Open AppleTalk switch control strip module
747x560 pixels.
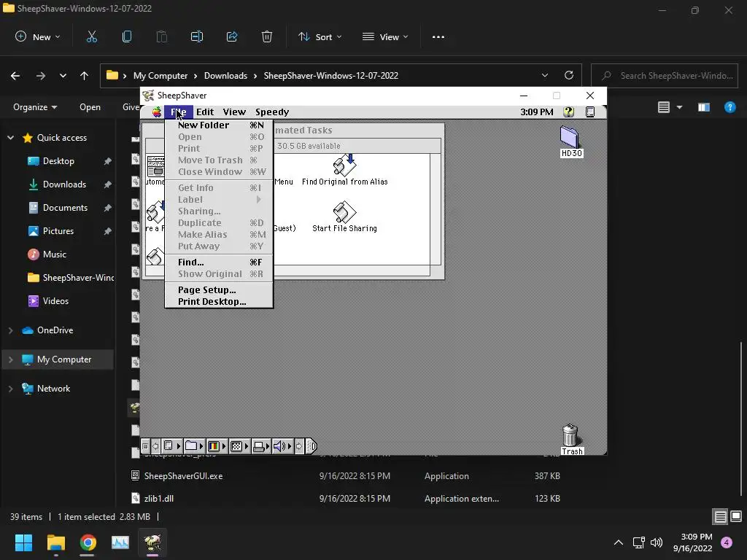tap(172, 446)
